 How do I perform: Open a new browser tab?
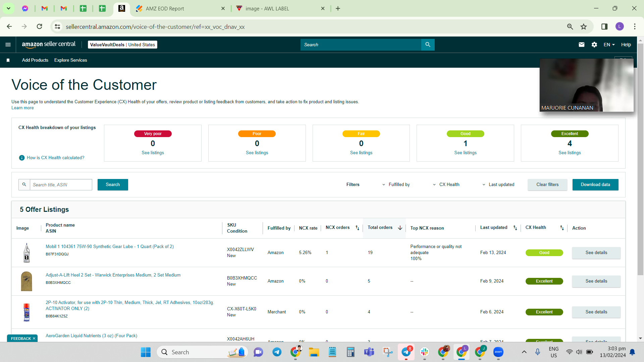tap(338, 8)
